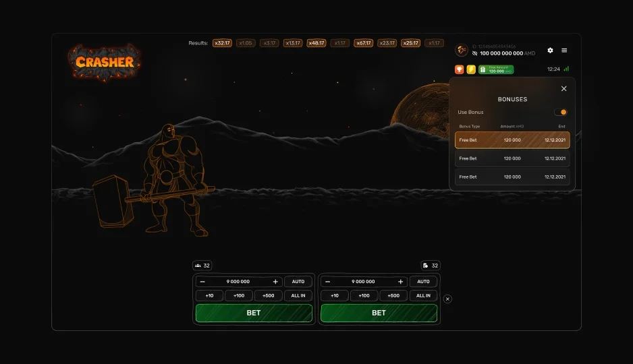
Task: Click the x67.17 result chip
Action: (364, 43)
